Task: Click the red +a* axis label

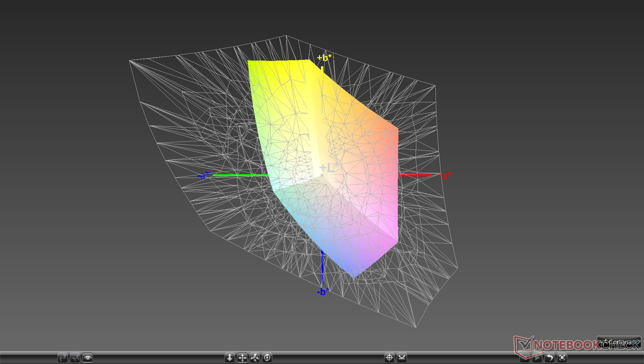Action: (445, 175)
